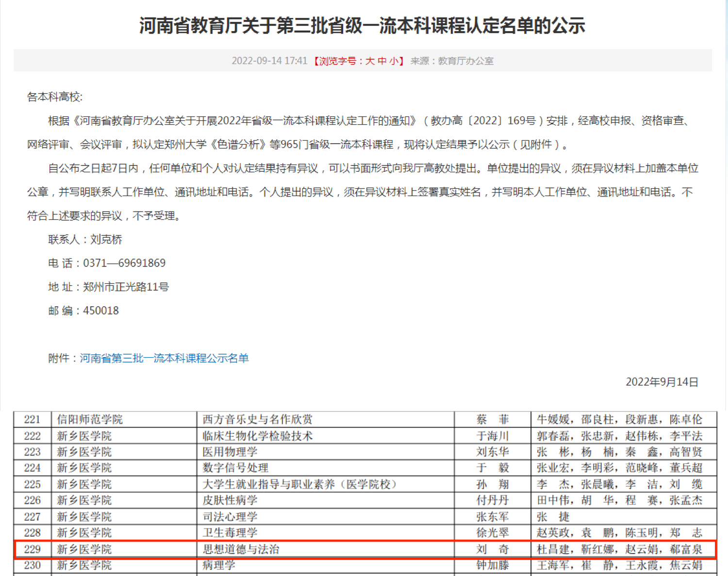Viewport: 728px width, 576px height.
Task: Click the signing date 2022年9月14日
Action: click(x=662, y=382)
